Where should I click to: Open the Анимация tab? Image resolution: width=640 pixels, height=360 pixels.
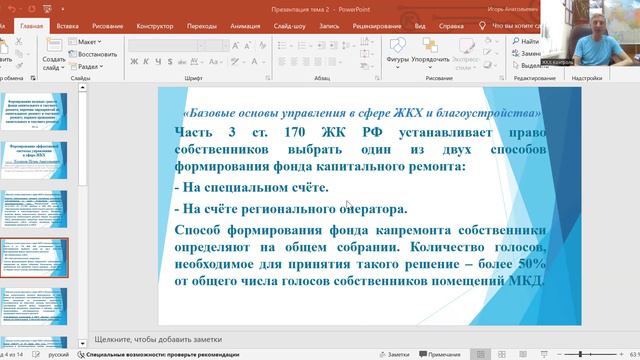pos(245,26)
